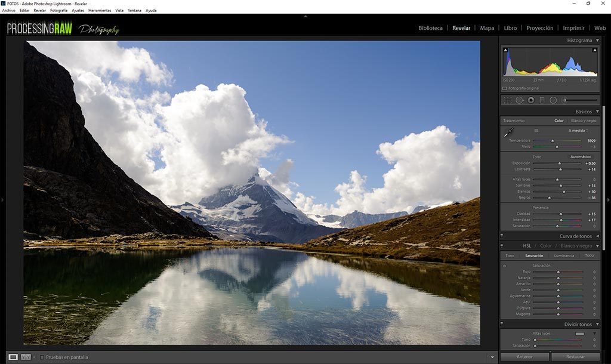Switch to loupe view mode
Viewport: 611px width, 364px height.
click(13, 357)
